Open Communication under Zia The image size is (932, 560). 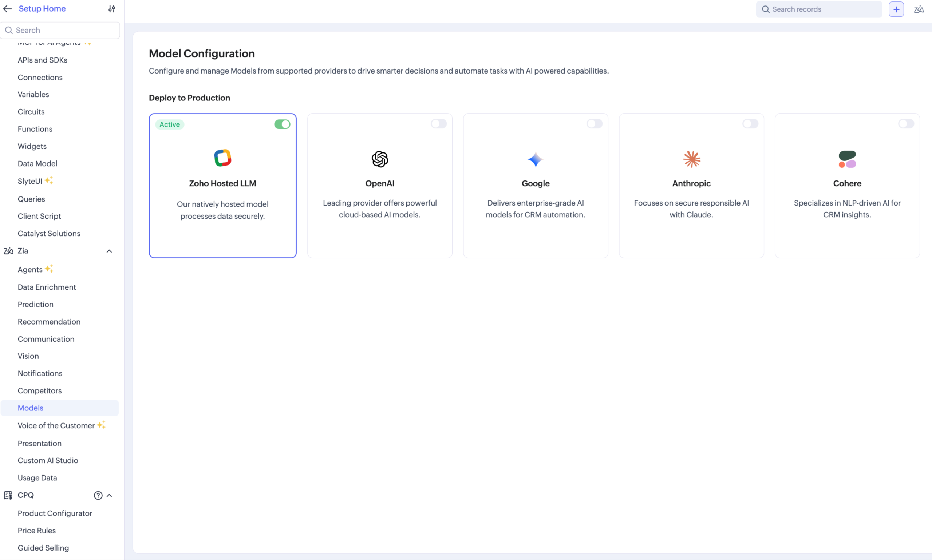click(46, 339)
